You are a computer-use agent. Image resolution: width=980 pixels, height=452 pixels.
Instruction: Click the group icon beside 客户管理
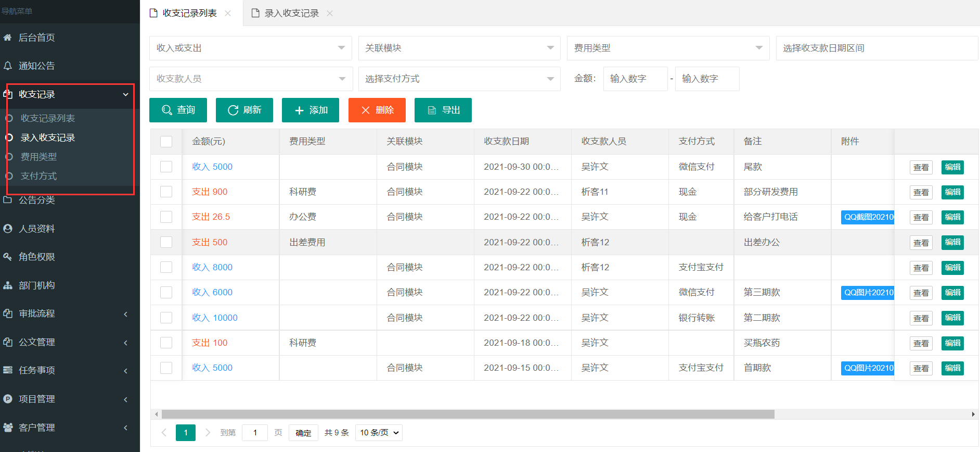point(7,428)
